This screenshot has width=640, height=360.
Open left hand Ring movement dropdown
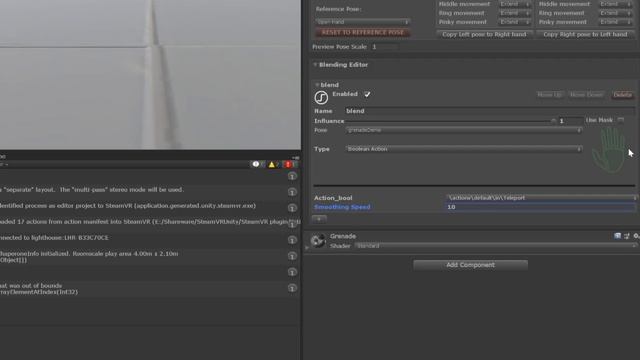click(x=515, y=13)
